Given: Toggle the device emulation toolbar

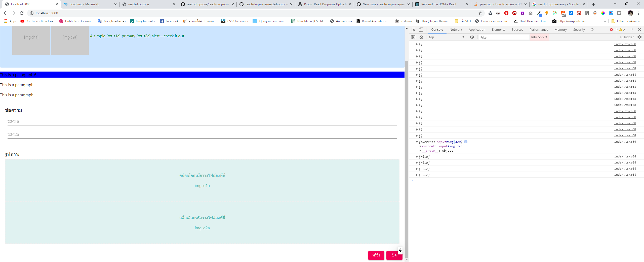Looking at the screenshot, I should pos(421,30).
